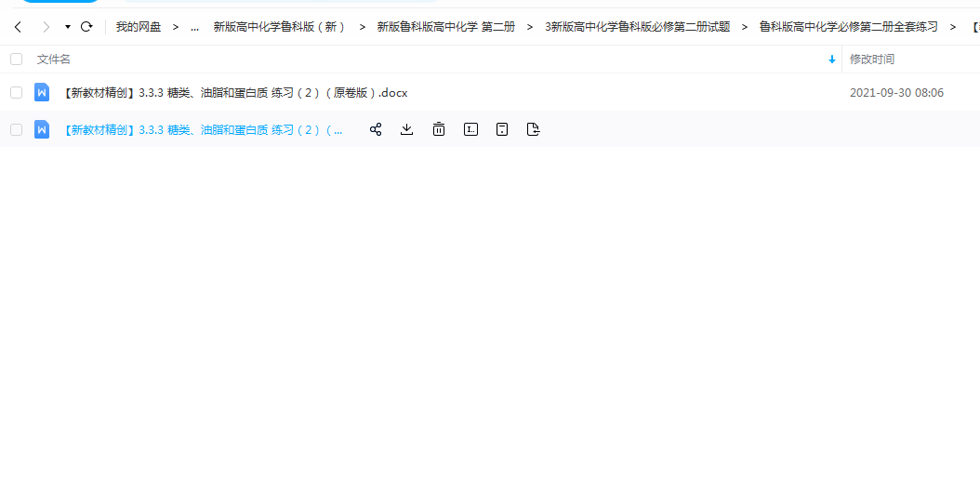
Task: Sort by the 文件名 column header
Action: (x=54, y=60)
